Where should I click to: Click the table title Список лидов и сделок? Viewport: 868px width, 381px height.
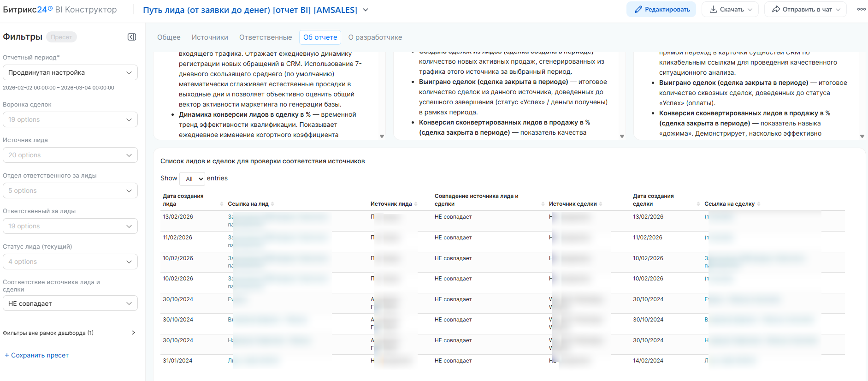pos(263,161)
